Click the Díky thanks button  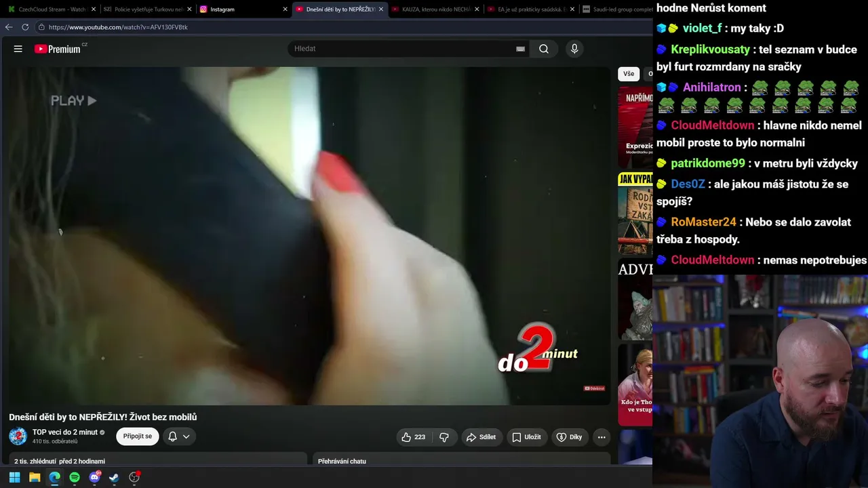[569, 437]
